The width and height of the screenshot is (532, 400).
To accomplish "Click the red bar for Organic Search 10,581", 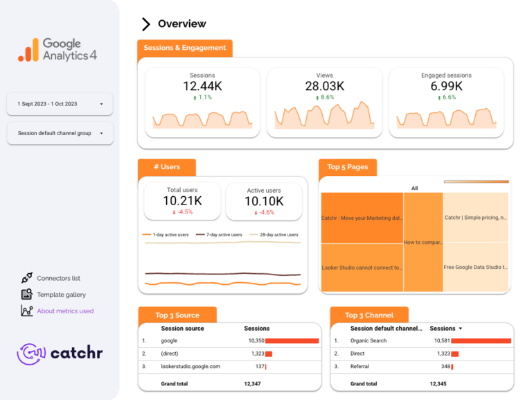I will (x=481, y=340).
